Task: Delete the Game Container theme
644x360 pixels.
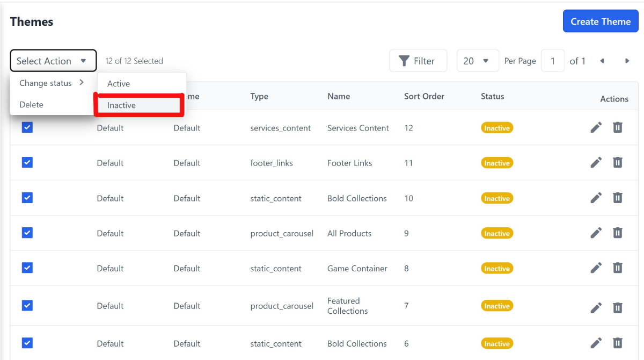Action: point(618,268)
